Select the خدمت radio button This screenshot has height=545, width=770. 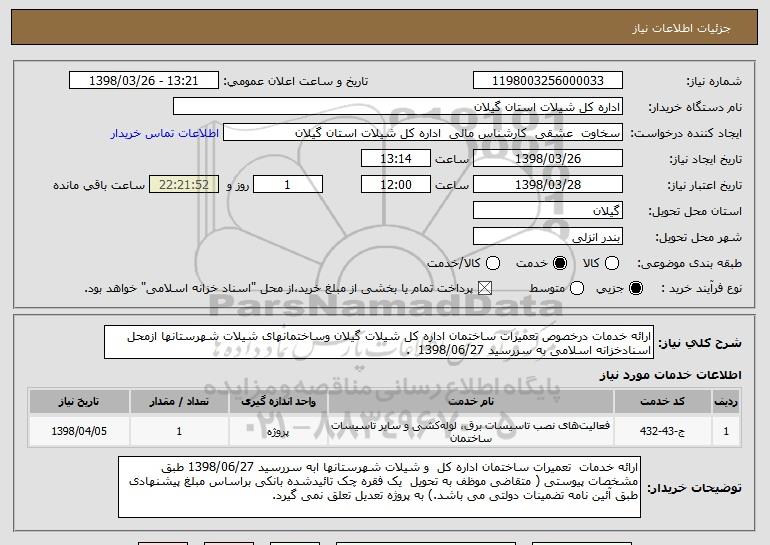tap(560, 263)
